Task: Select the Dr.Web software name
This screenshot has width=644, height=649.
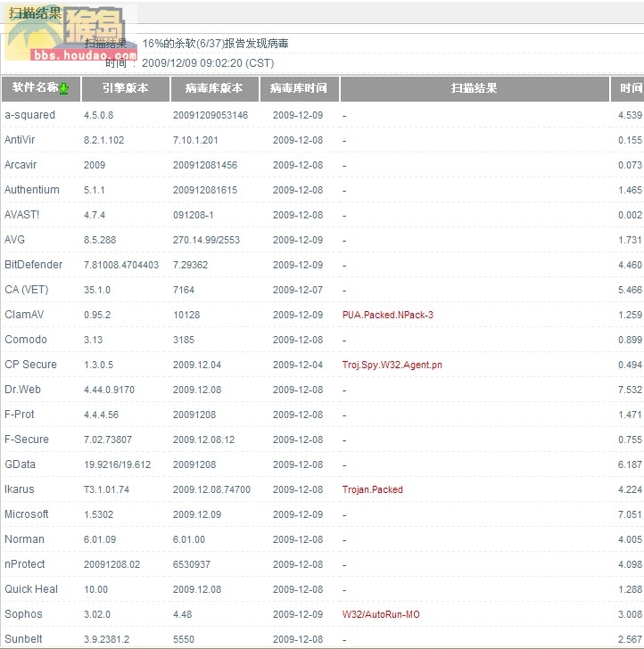Action: click(x=23, y=389)
